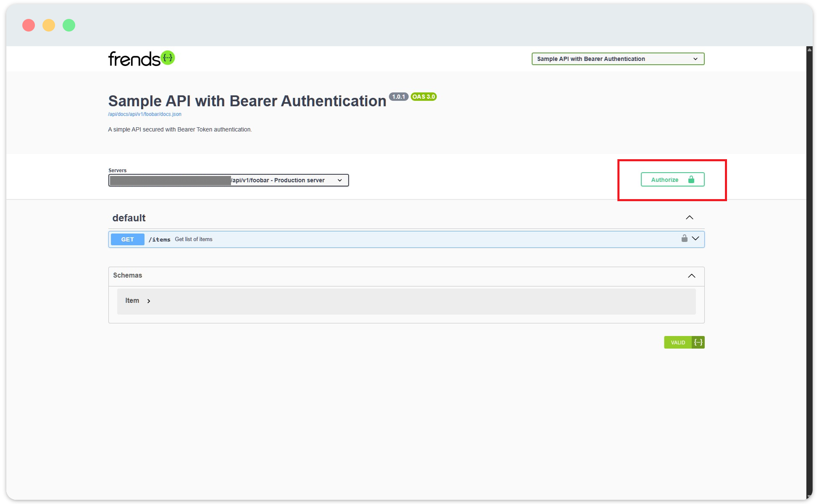819x504 pixels.
Task: Click the green VALID badge
Action: 677,342
